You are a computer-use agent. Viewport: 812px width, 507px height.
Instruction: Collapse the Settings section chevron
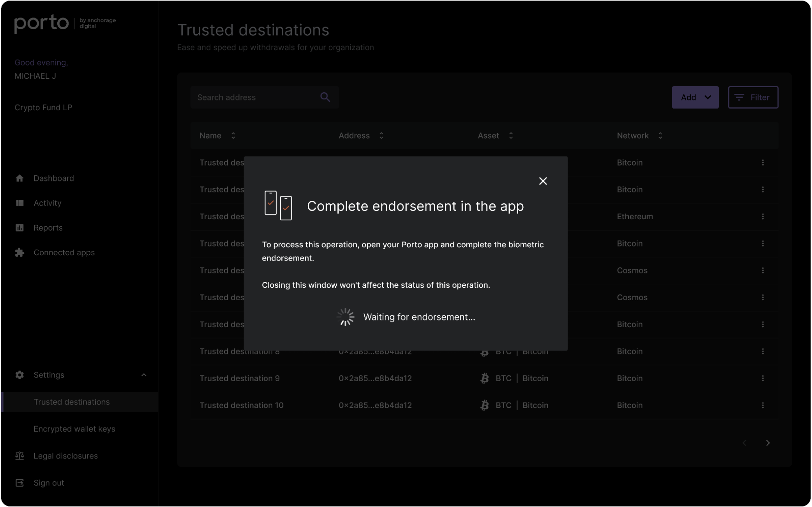(x=144, y=375)
